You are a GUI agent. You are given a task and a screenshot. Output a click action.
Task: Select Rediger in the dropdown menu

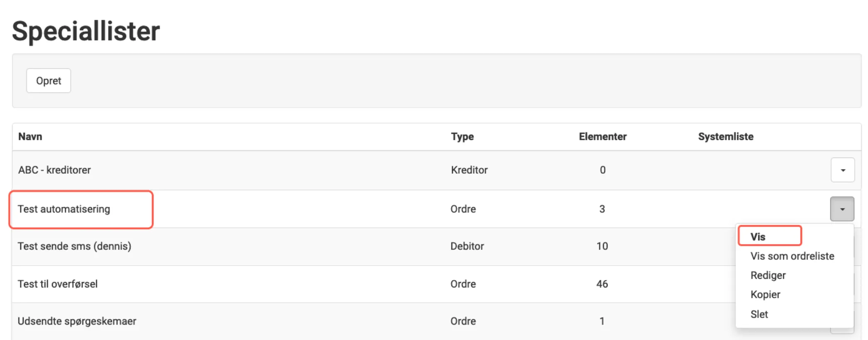point(768,275)
